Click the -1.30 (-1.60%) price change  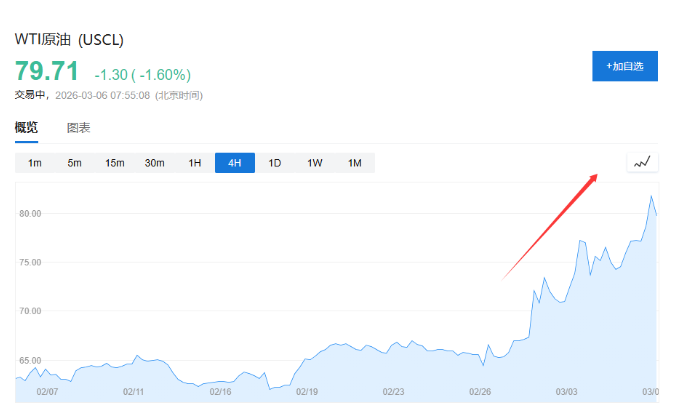(x=142, y=75)
